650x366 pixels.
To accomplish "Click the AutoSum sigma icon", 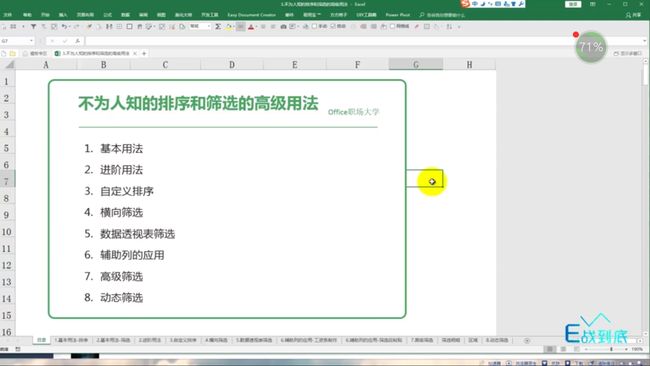I will click(218, 27).
